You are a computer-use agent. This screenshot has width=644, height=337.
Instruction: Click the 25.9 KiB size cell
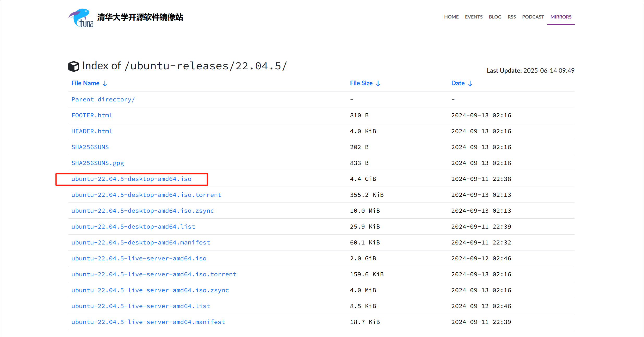365,226
